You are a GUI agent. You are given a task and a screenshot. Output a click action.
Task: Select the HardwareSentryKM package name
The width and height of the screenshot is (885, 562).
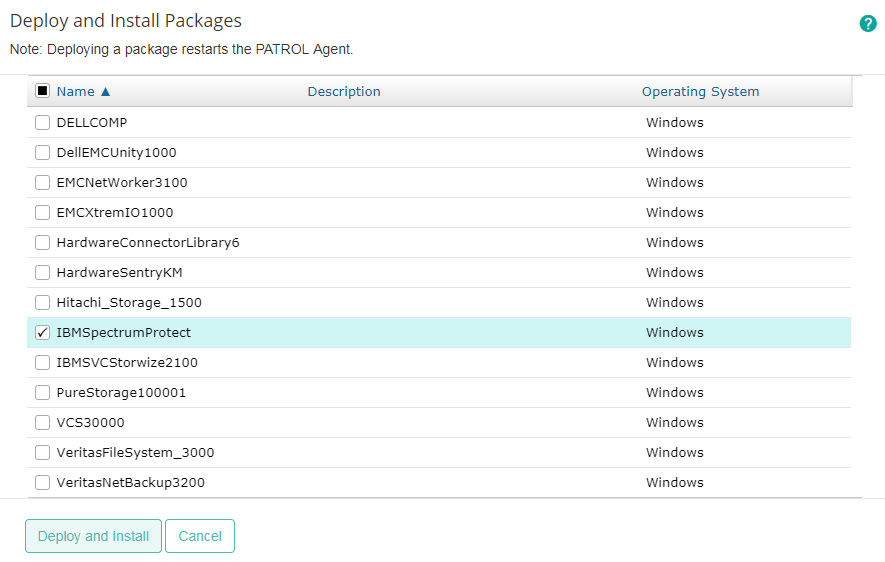pyautogui.click(x=120, y=273)
